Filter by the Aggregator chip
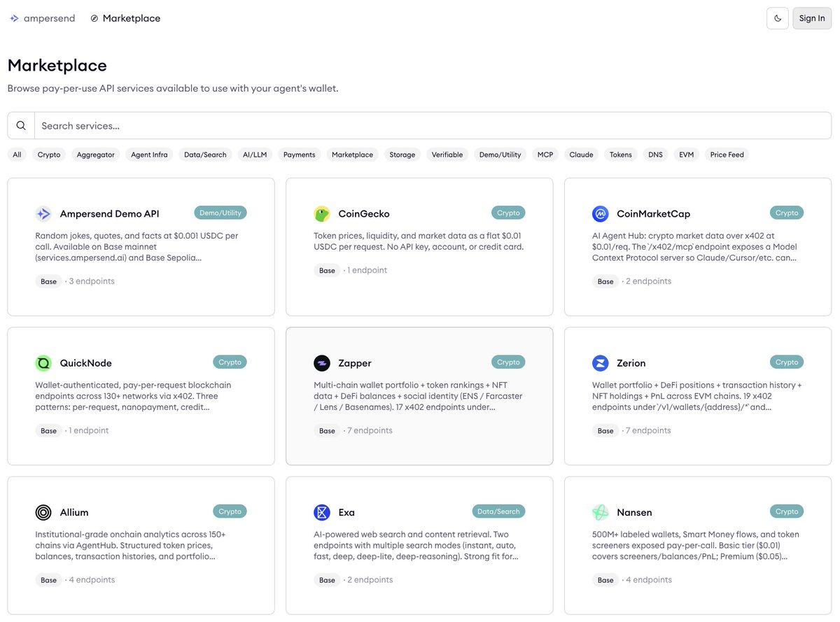 tap(96, 155)
